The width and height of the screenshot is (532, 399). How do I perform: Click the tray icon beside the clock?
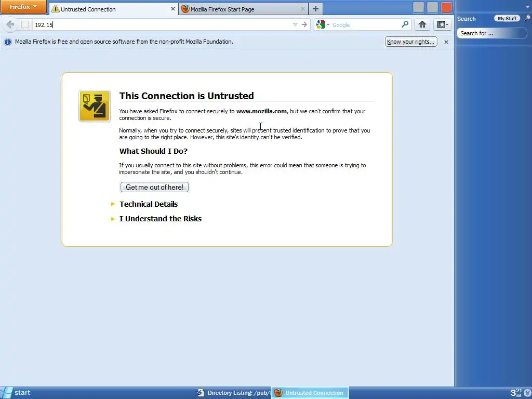coord(527,393)
